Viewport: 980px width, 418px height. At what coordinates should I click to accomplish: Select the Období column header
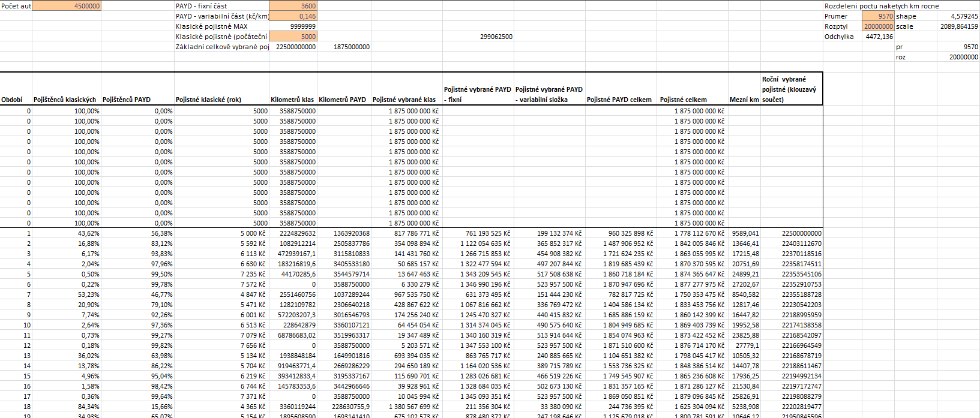pyautogui.click(x=12, y=100)
